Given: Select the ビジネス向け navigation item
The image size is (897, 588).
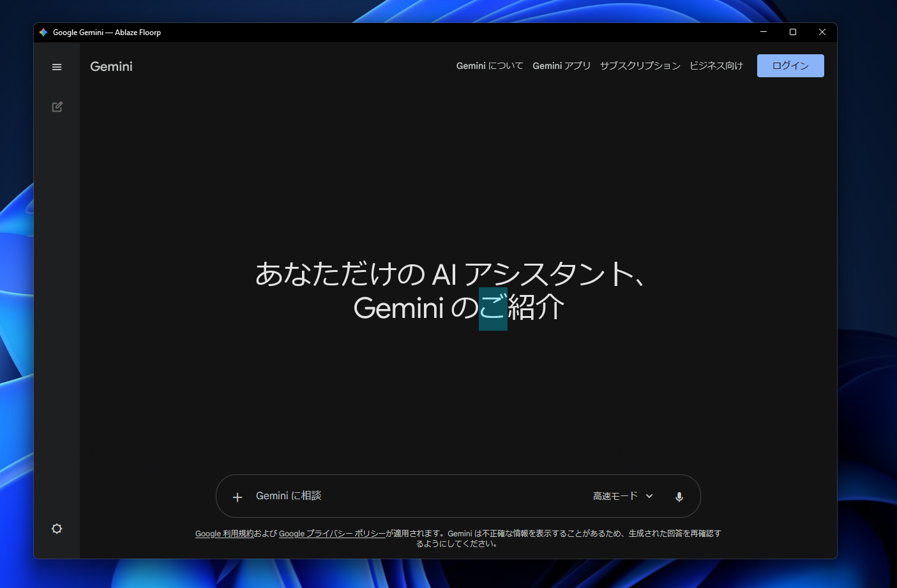Looking at the screenshot, I should coord(716,65).
